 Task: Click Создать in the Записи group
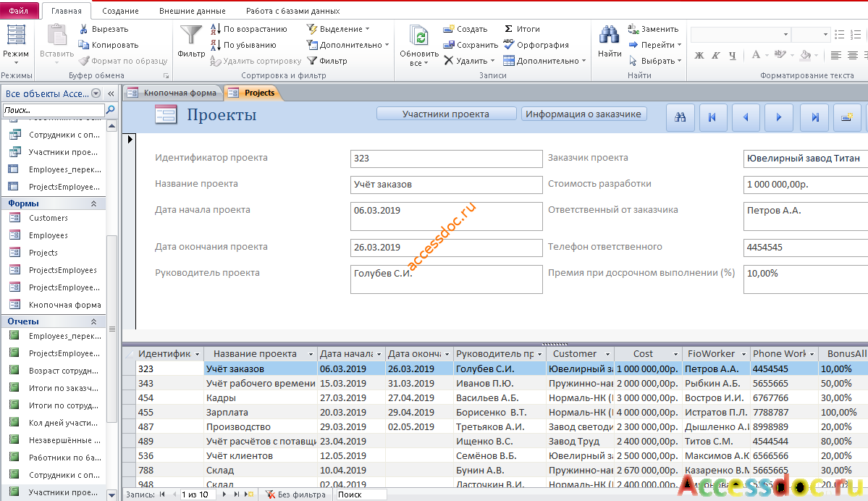tap(465, 29)
